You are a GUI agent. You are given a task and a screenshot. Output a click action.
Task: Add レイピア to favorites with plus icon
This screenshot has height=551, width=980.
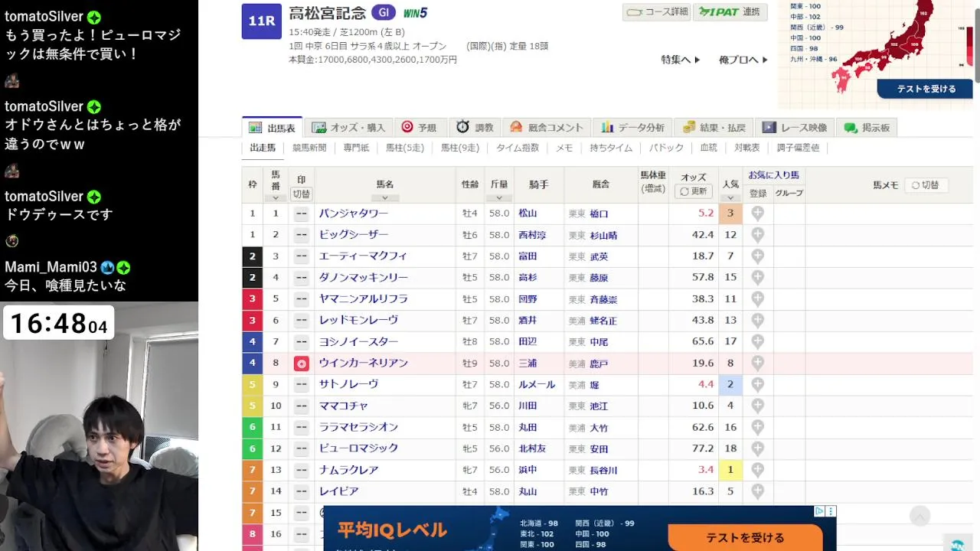coord(757,491)
